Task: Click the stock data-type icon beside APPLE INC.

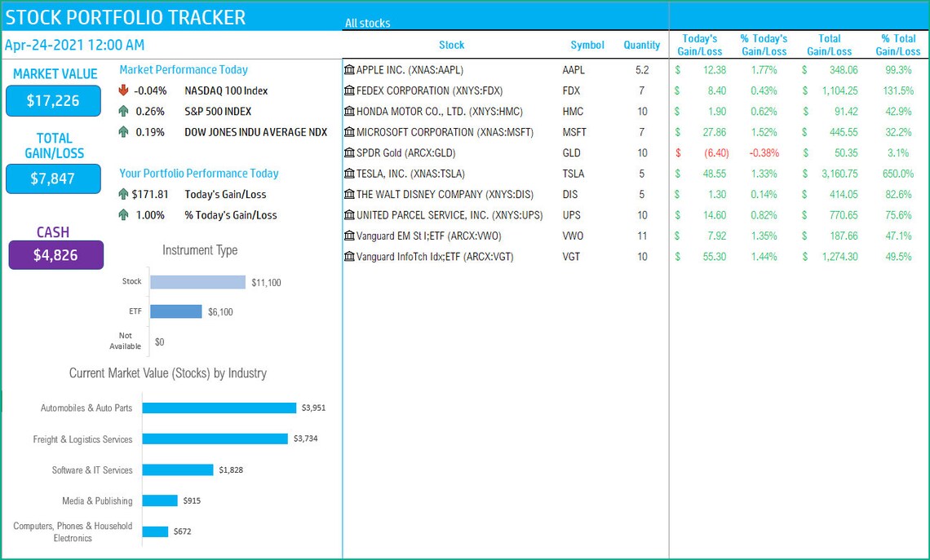Action: pyautogui.click(x=349, y=70)
